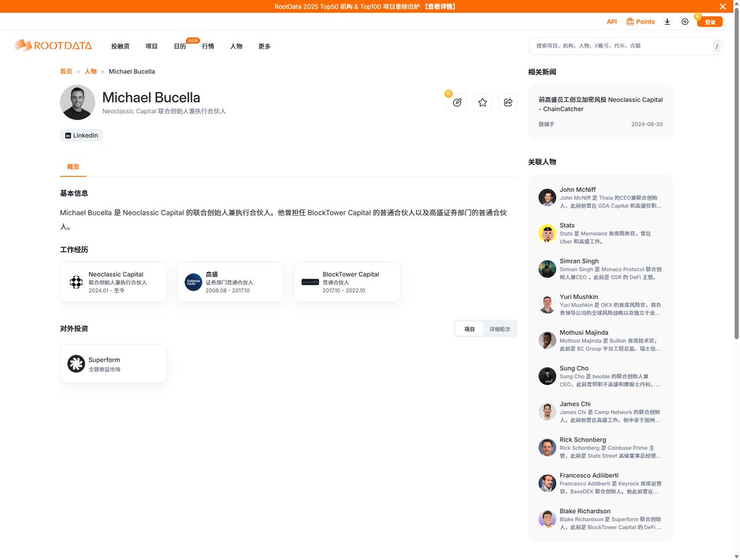Click the Neoclassic Capital logo icon
This screenshot has width=740, height=560.
click(76, 282)
